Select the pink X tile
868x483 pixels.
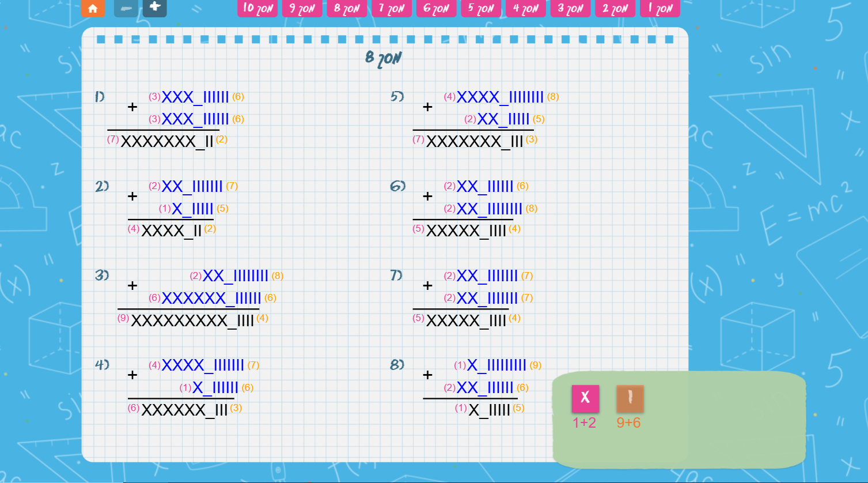(585, 398)
